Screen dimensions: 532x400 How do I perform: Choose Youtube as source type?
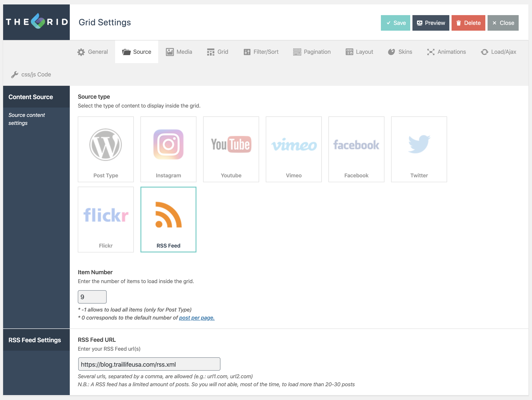pyautogui.click(x=231, y=149)
